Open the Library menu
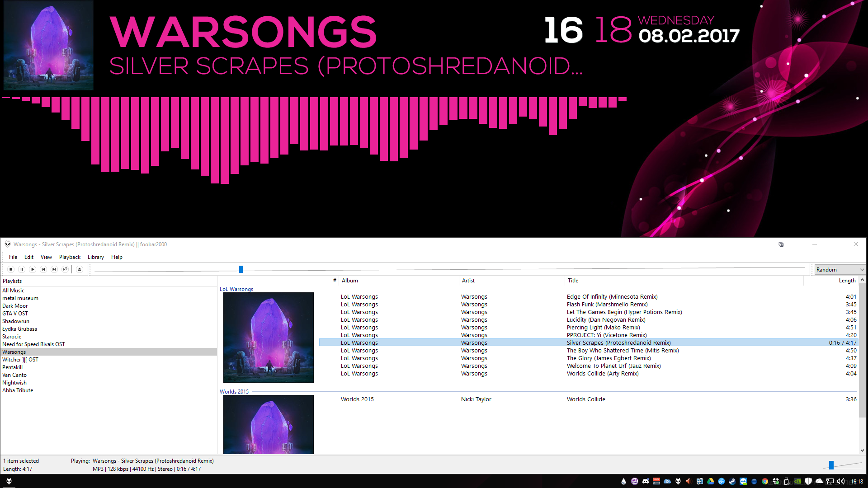Screen dimensions: 868x488 click(95, 257)
